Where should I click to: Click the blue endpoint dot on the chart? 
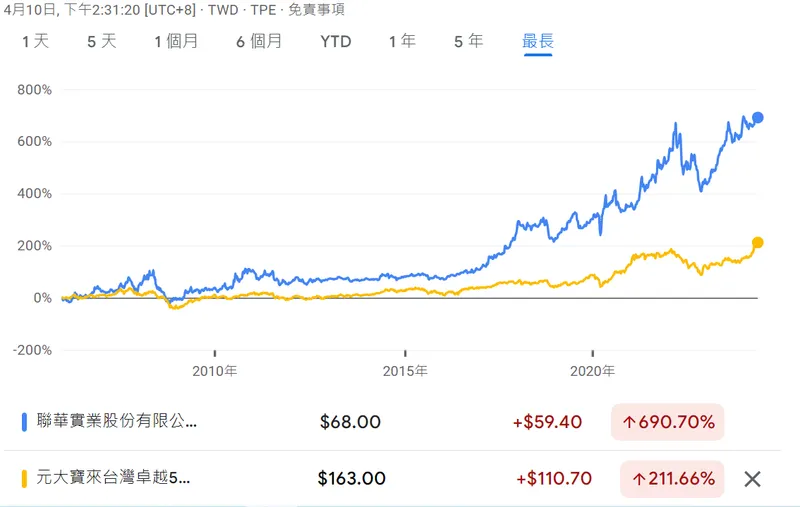(x=758, y=118)
